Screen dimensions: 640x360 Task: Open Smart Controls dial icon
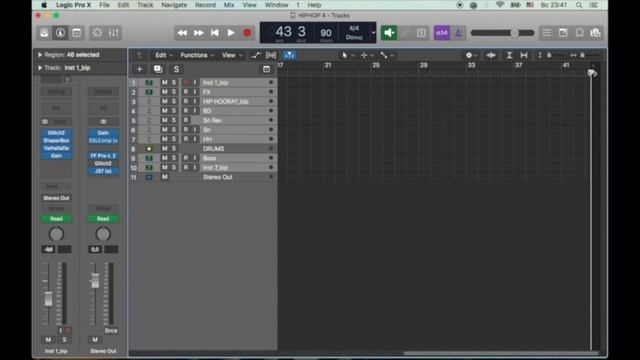point(97,33)
